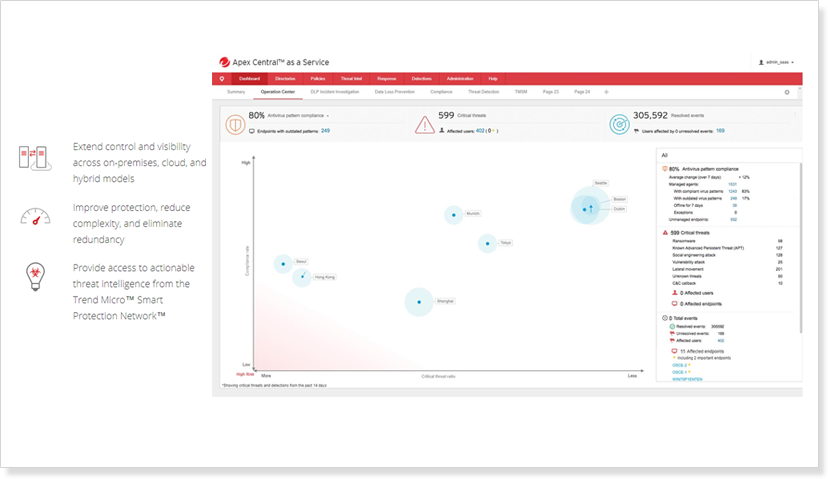Open the Administration menu
Screen dimensions: 828x479
(x=460, y=79)
